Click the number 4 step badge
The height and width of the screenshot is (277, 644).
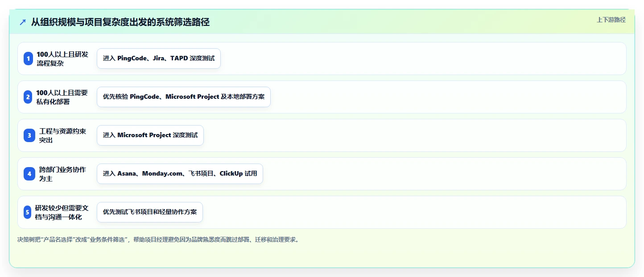point(29,174)
